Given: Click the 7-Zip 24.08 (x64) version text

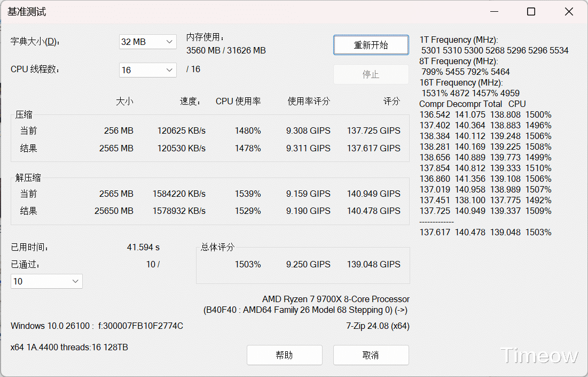Looking at the screenshot, I should pyautogui.click(x=378, y=326).
